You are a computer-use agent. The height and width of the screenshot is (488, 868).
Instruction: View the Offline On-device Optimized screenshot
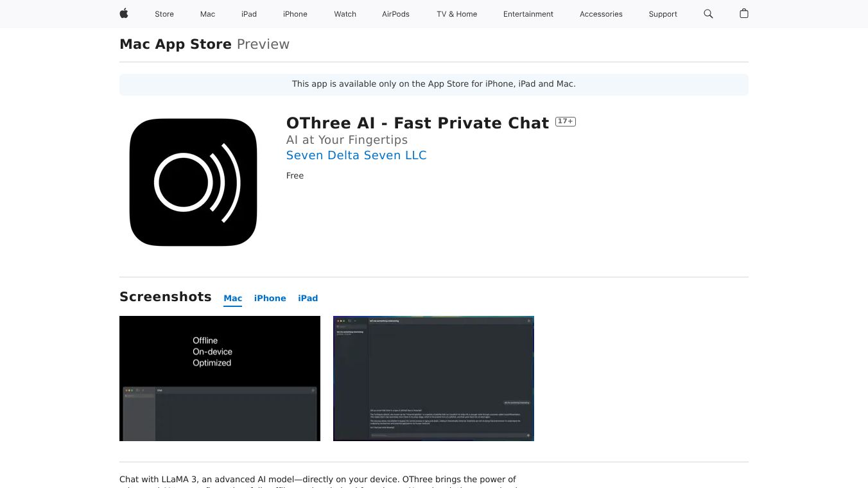(220, 378)
